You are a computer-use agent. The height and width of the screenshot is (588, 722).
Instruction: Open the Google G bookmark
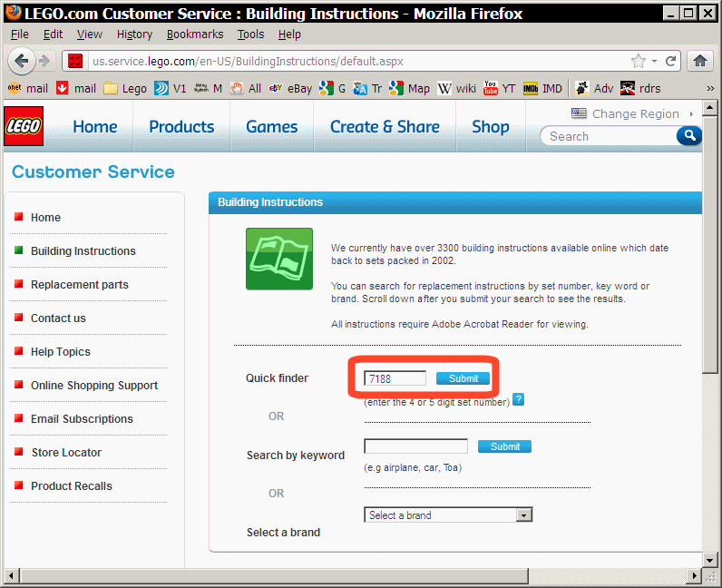coord(333,88)
